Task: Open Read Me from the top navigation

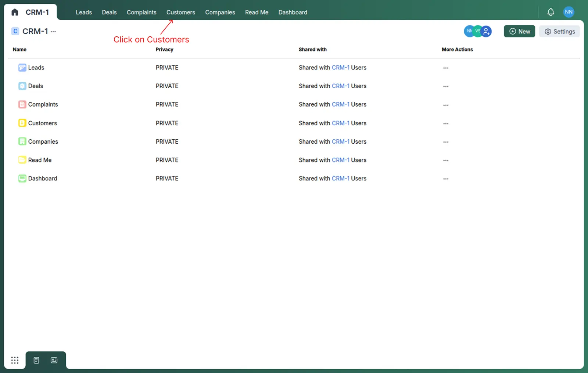Action: (x=257, y=12)
